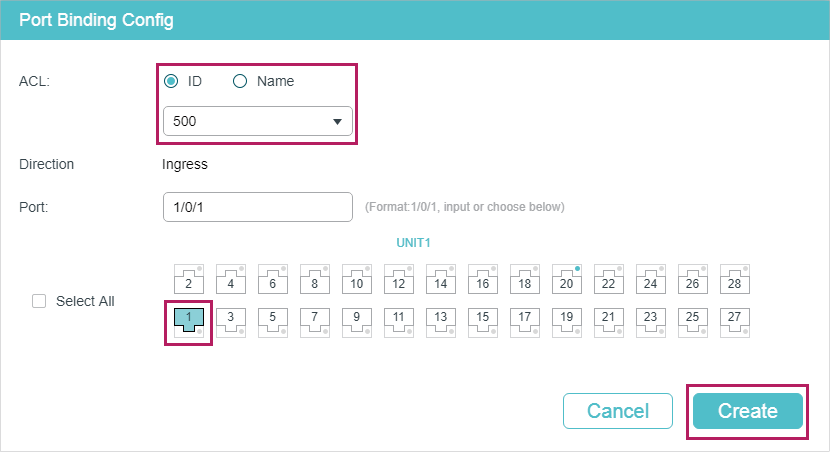
Task: Select port 2 icon in UNIT1
Action: [x=189, y=279]
